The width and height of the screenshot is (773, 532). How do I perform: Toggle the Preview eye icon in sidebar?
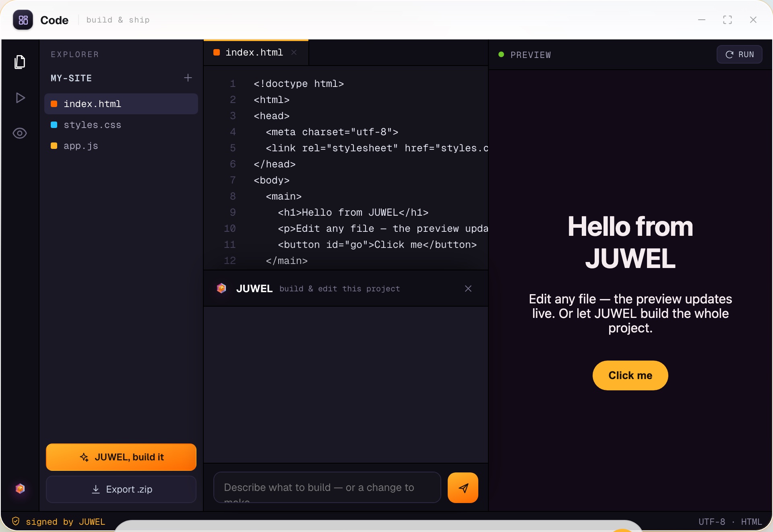(x=20, y=133)
